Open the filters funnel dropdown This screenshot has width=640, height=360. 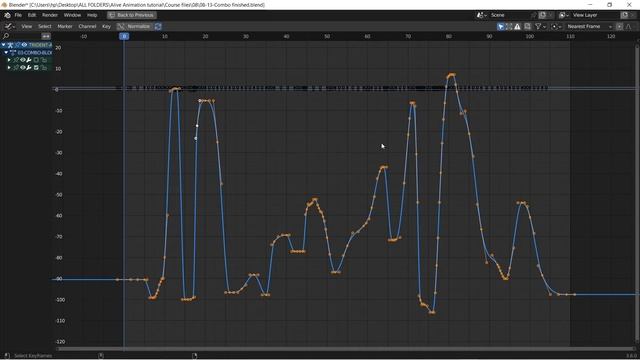541,27
